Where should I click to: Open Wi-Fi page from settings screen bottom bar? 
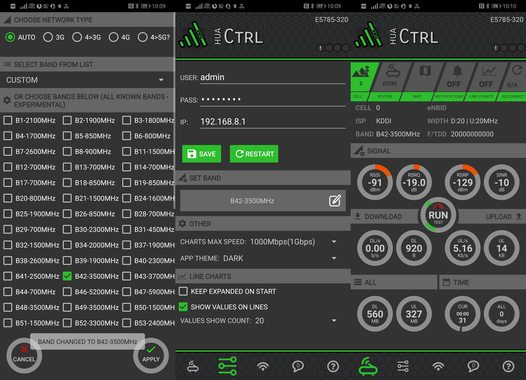(x=263, y=366)
